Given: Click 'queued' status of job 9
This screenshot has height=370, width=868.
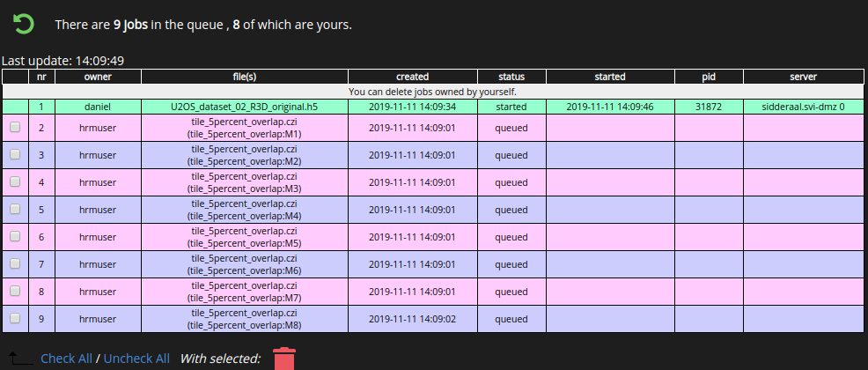Looking at the screenshot, I should click(x=511, y=319).
